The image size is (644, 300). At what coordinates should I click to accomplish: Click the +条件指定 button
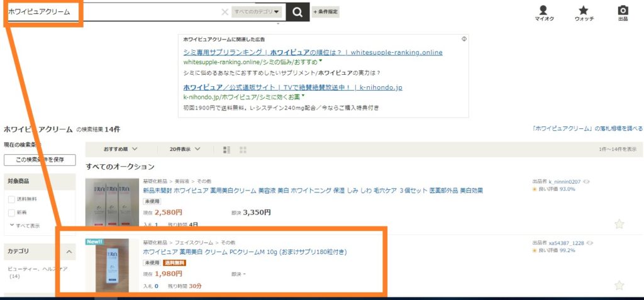point(326,12)
